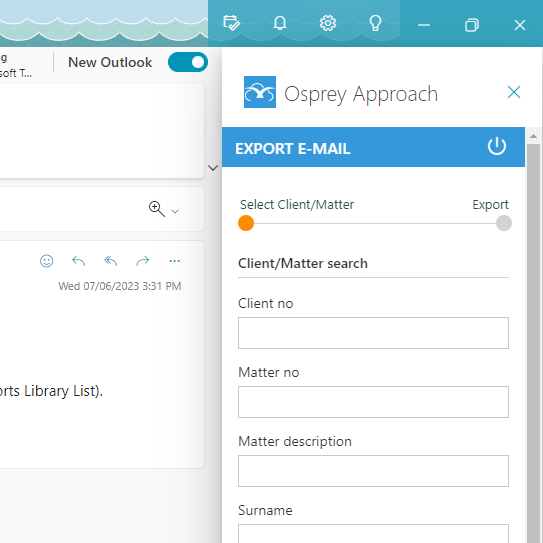Close the Outlook window

(520, 25)
